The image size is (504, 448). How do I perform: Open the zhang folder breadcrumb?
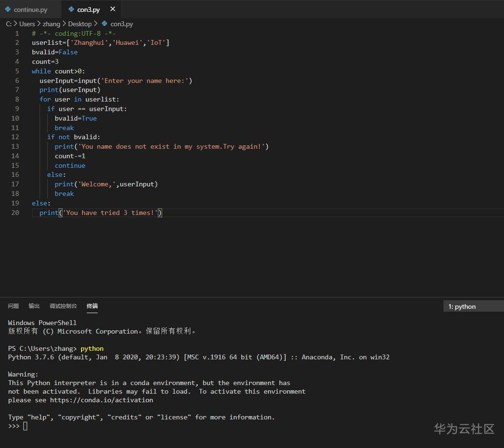51,24
